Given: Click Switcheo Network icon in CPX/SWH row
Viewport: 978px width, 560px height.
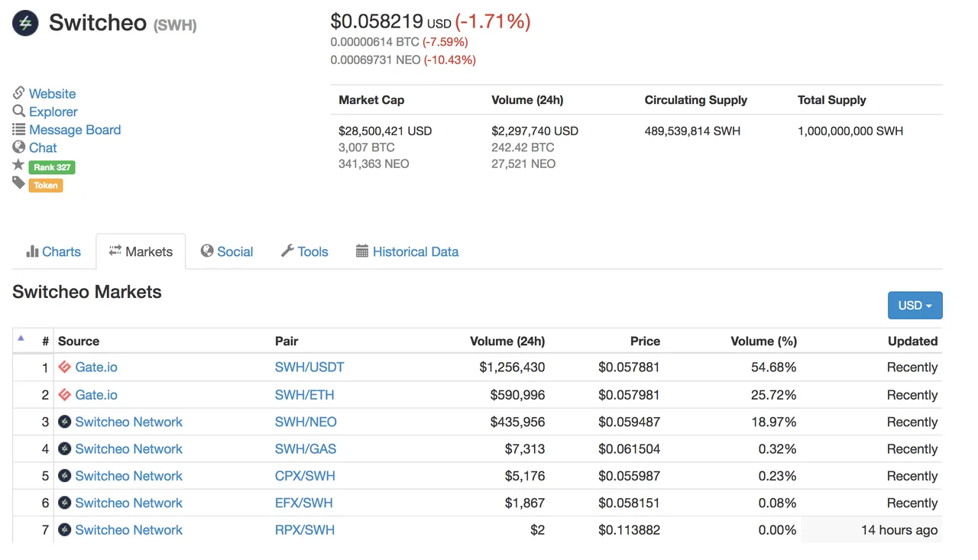Looking at the screenshot, I should tap(65, 476).
